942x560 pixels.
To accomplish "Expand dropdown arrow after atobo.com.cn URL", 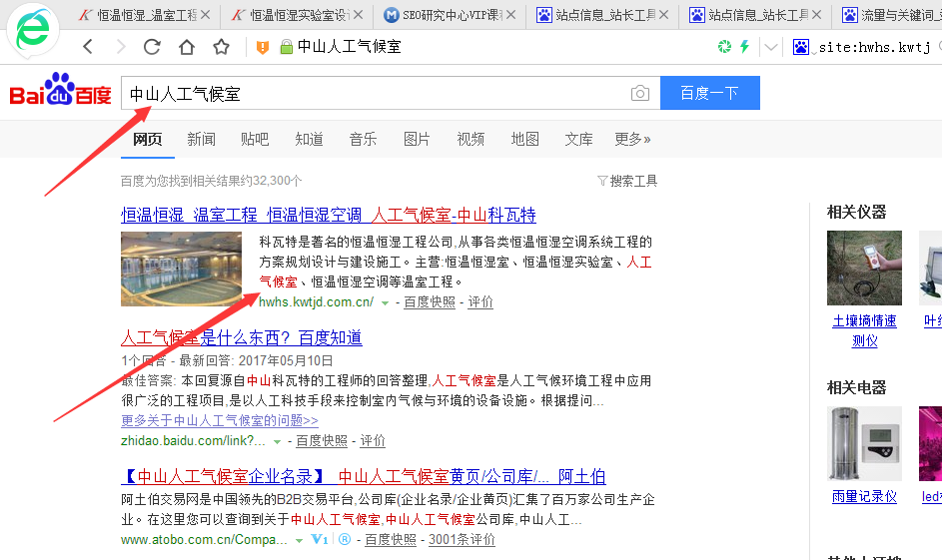I will (x=299, y=541).
